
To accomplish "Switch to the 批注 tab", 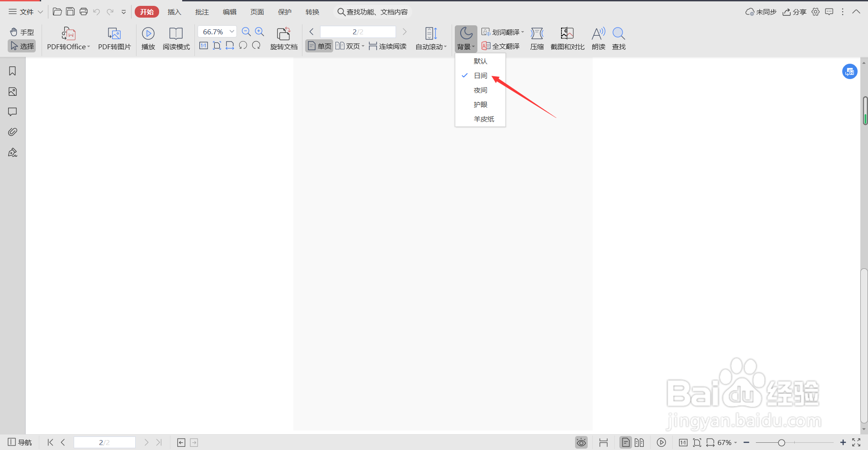I will [202, 12].
